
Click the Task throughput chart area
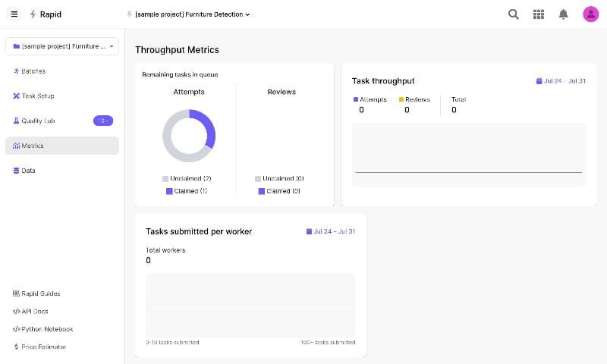[469, 155]
